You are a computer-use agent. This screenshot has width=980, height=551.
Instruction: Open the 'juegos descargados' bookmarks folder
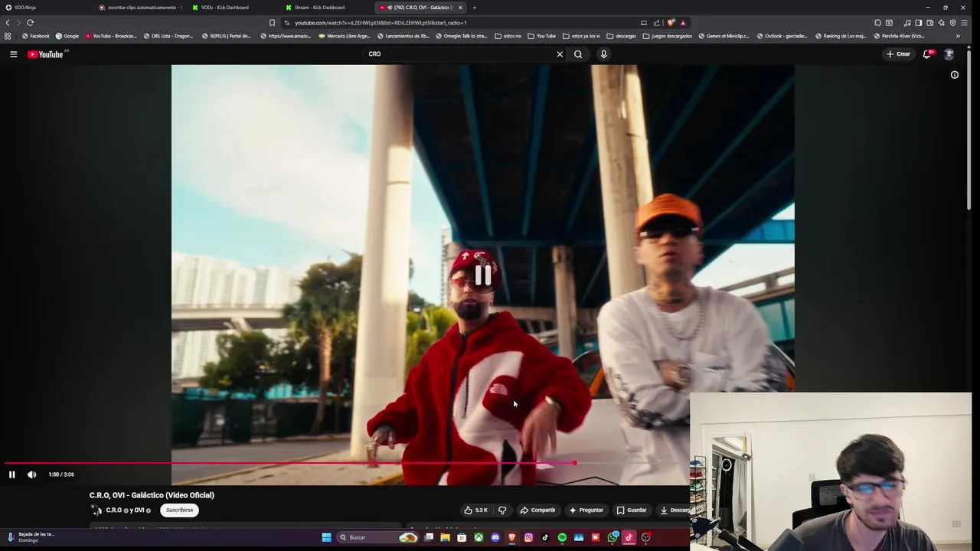668,36
